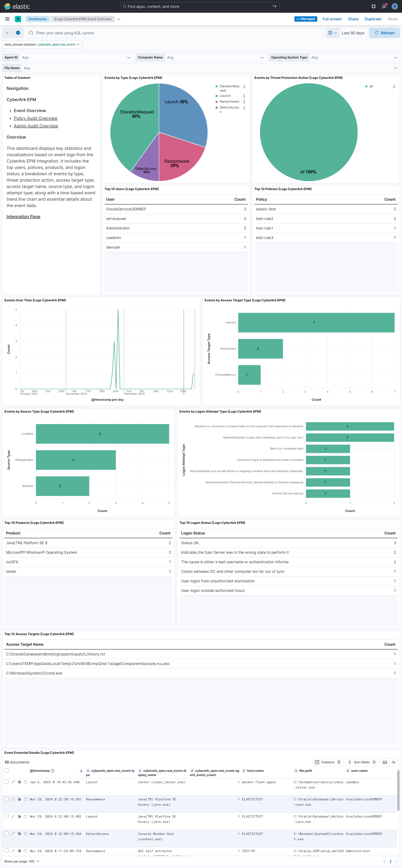Open the newsfeed notifications icon
Viewport: 402px width, 868px height.
tap(384, 6)
